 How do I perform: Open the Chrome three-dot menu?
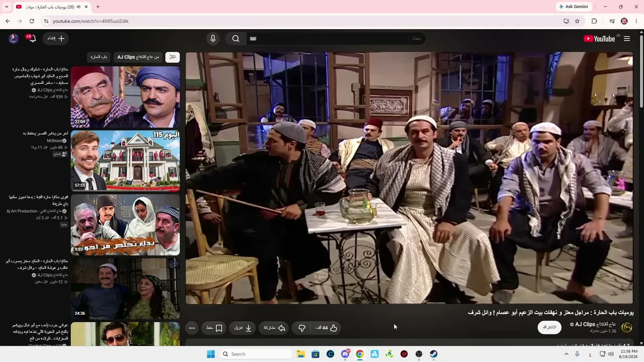[636, 21]
